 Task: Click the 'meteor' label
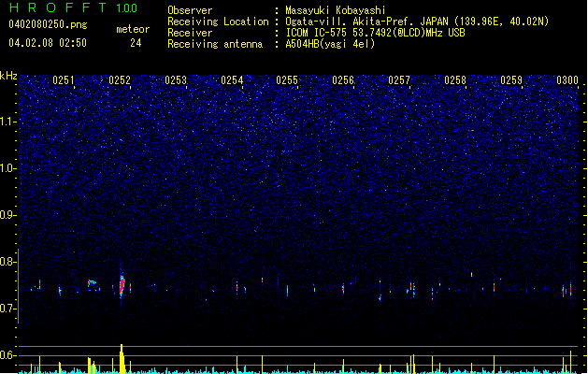(133, 29)
